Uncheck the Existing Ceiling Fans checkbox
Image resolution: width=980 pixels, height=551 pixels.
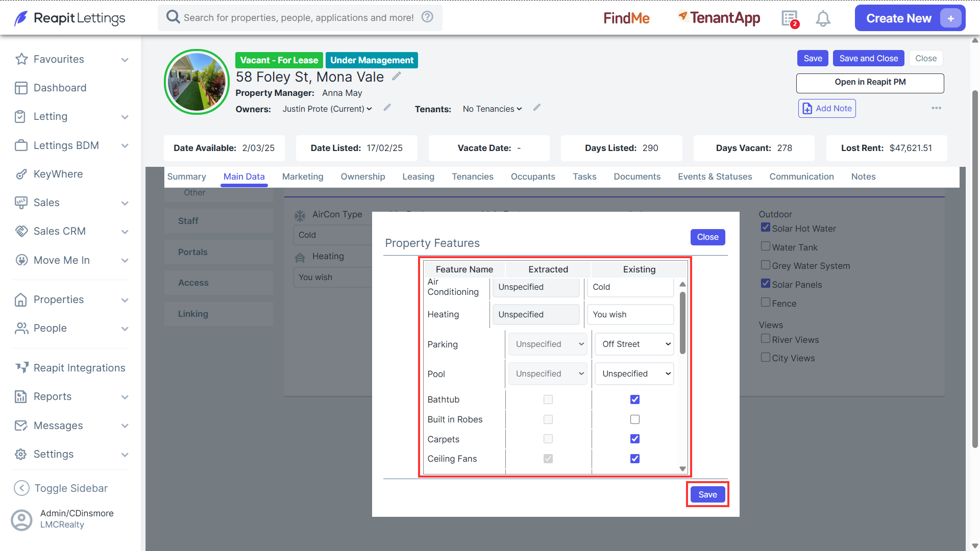point(635,459)
